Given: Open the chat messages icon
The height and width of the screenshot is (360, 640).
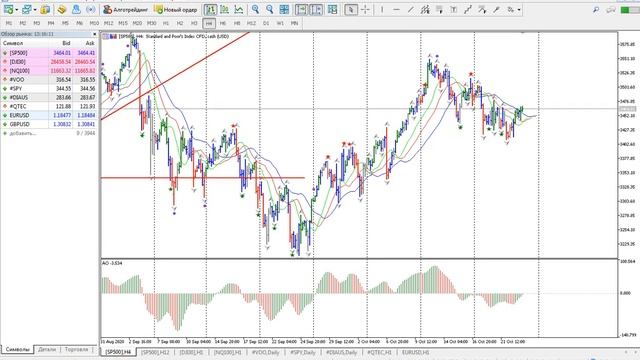Looking at the screenshot, I should click(x=611, y=9).
